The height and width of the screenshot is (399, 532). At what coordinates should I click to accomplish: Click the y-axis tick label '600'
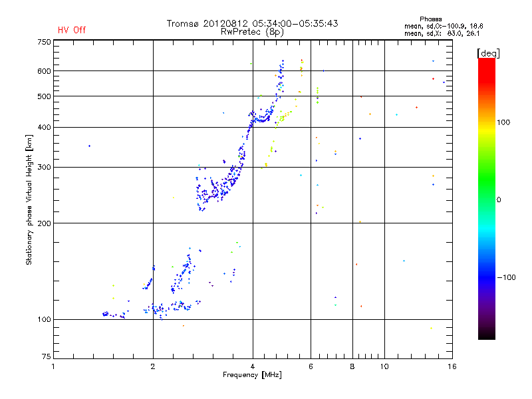point(44,71)
